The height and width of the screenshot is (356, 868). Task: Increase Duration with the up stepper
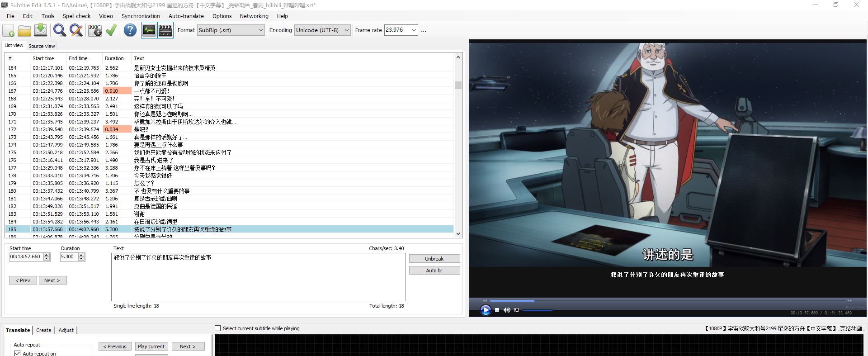point(81,255)
